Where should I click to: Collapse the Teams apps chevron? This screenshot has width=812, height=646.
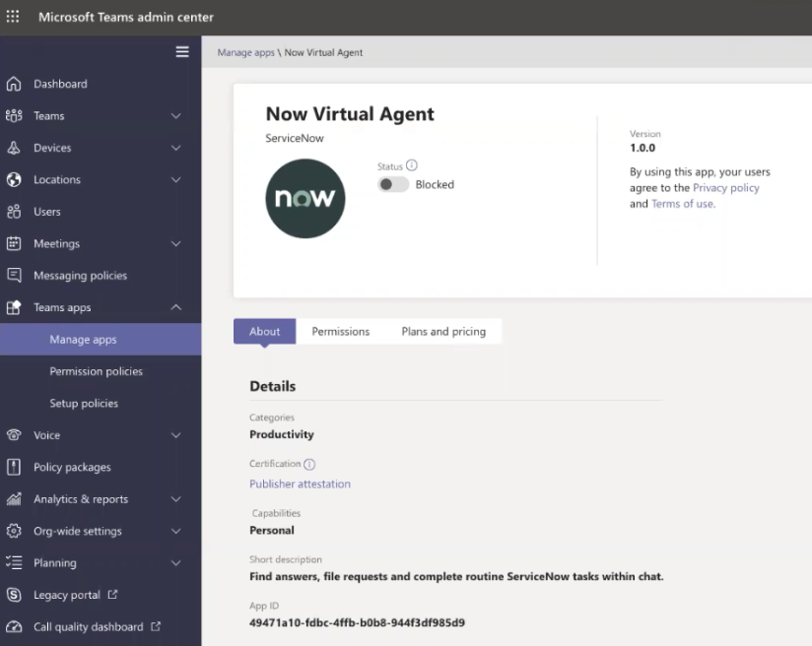pyautogui.click(x=176, y=307)
